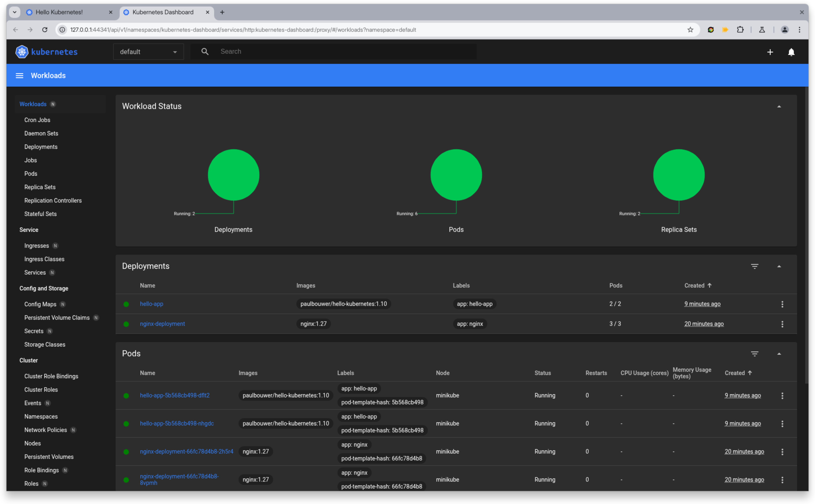Screen dimensions: 815x504
Task: Open the nginx-deployment link
Action: pyautogui.click(x=162, y=324)
